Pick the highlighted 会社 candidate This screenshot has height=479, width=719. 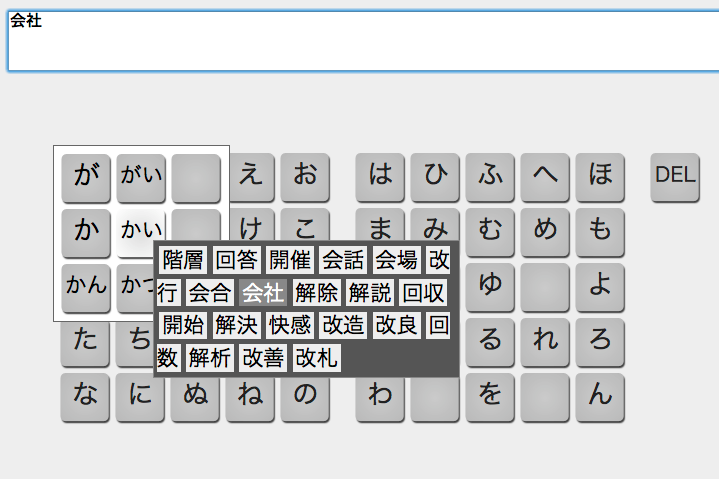263,293
